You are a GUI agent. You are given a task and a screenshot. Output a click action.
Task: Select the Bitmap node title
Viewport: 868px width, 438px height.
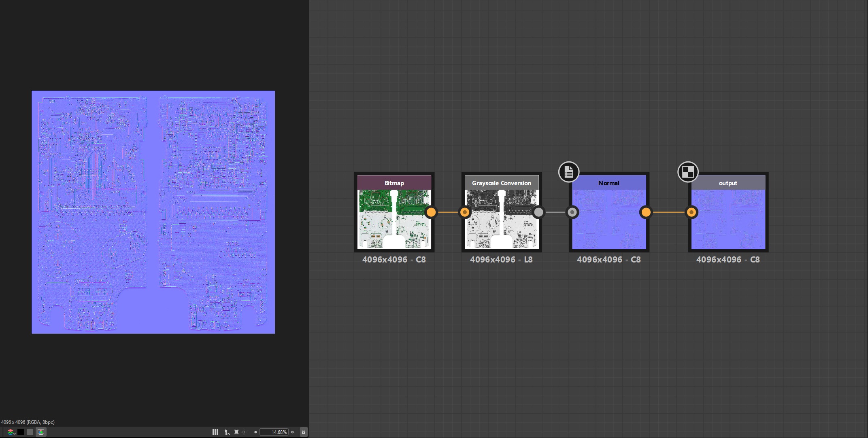pyautogui.click(x=394, y=183)
